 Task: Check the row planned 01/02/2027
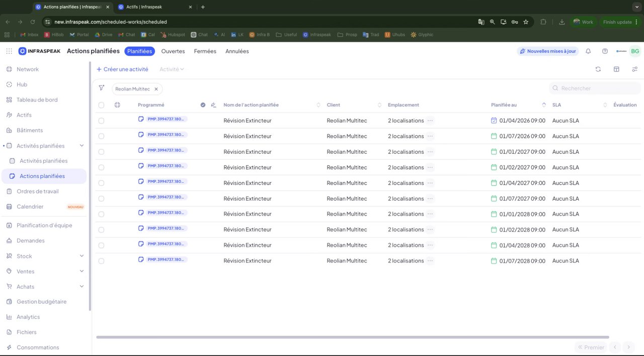coord(101,167)
